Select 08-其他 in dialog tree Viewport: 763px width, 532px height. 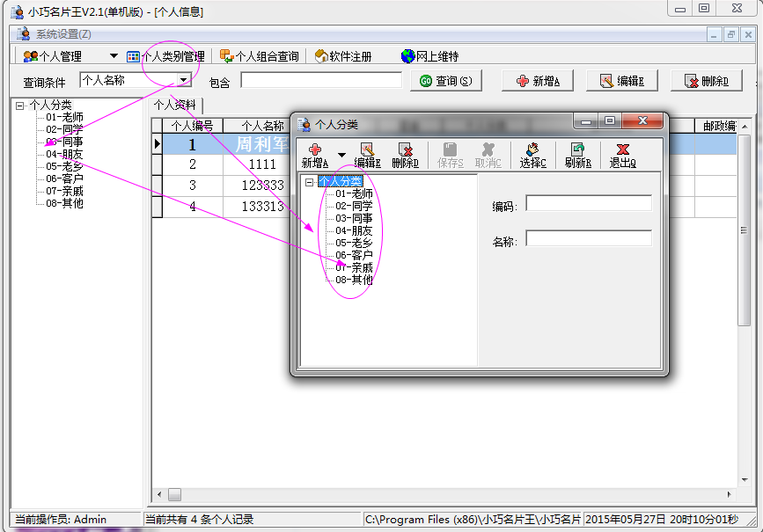(x=354, y=280)
